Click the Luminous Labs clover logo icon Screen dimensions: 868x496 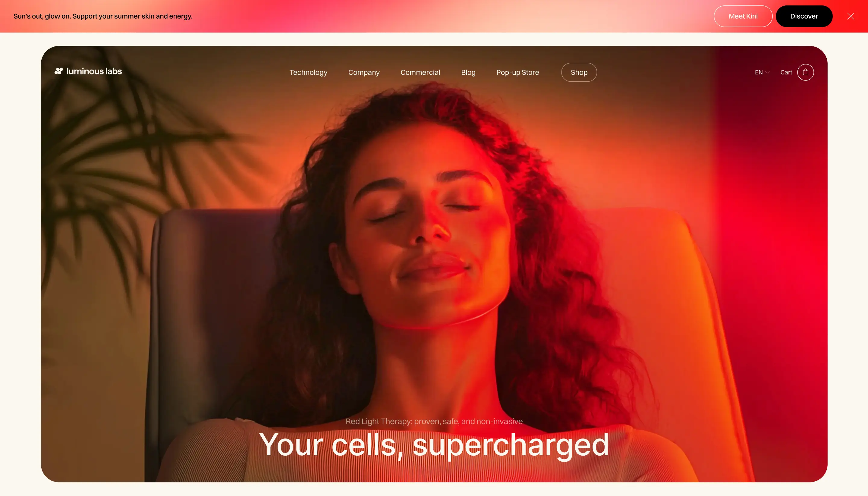point(58,71)
